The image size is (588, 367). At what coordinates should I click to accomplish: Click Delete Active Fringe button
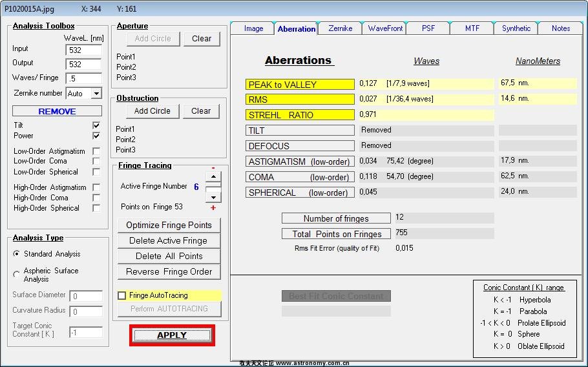pyautogui.click(x=169, y=240)
